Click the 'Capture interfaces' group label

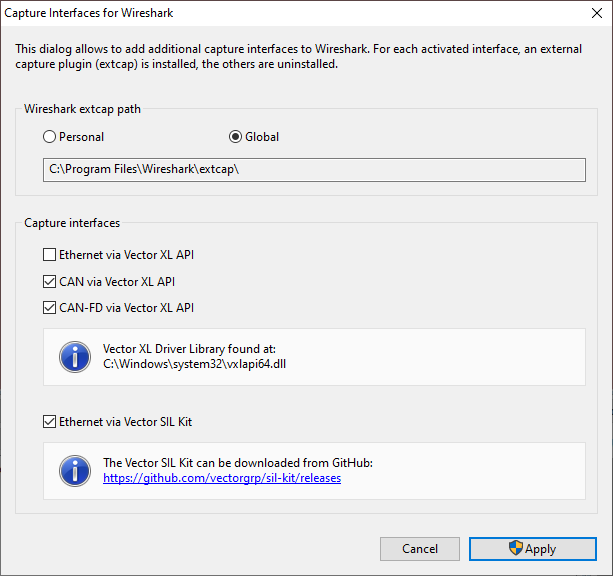72,223
